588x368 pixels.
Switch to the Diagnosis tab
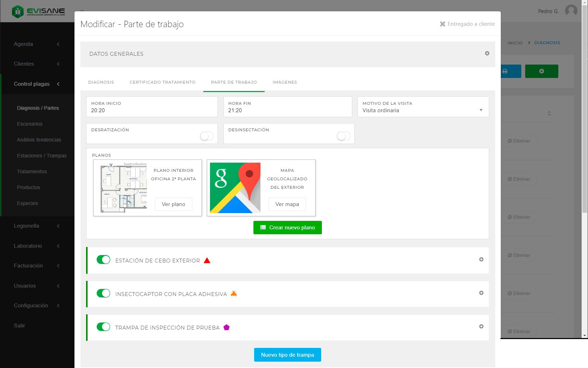(x=101, y=82)
